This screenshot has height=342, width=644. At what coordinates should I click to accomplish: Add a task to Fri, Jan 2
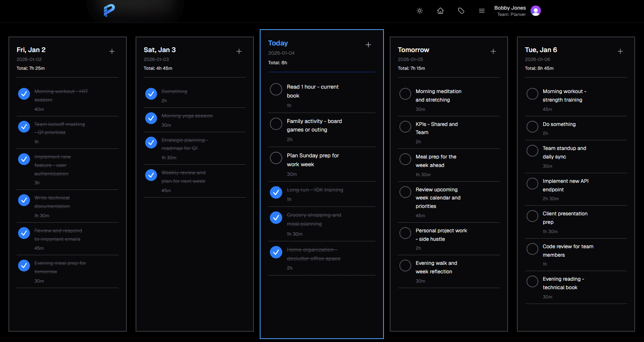(112, 51)
